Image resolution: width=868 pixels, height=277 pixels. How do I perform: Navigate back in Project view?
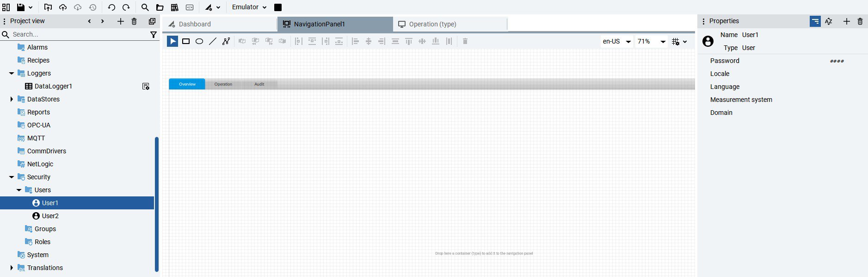89,21
